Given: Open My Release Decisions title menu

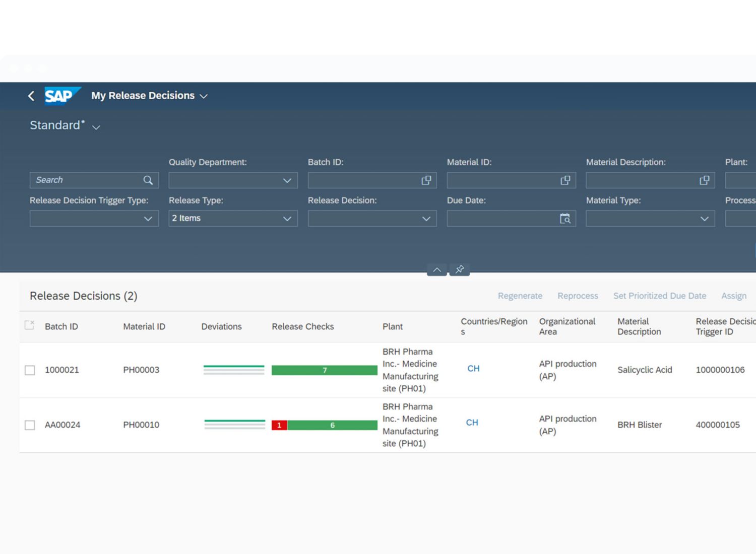Looking at the screenshot, I should pos(203,96).
